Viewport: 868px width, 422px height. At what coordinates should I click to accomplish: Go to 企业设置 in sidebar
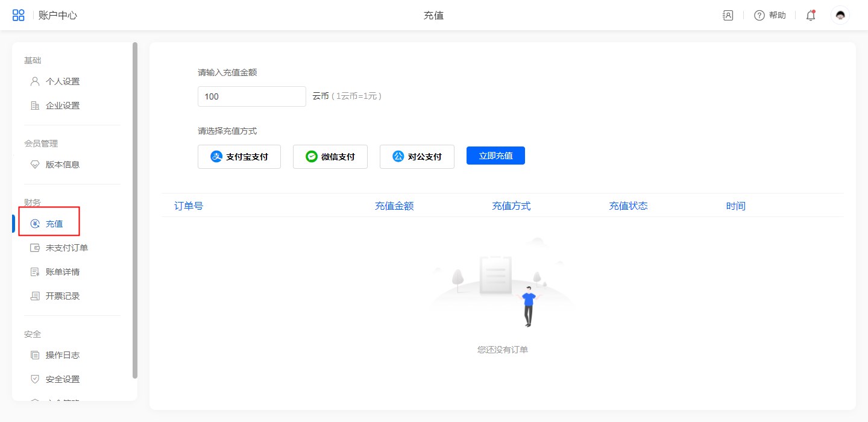pyautogui.click(x=62, y=105)
